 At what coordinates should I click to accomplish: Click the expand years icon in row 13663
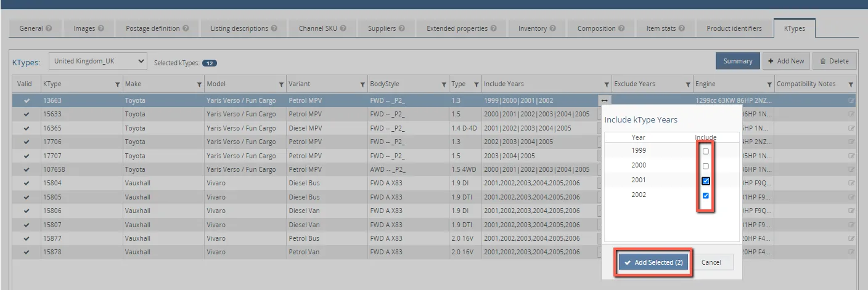[x=604, y=100]
